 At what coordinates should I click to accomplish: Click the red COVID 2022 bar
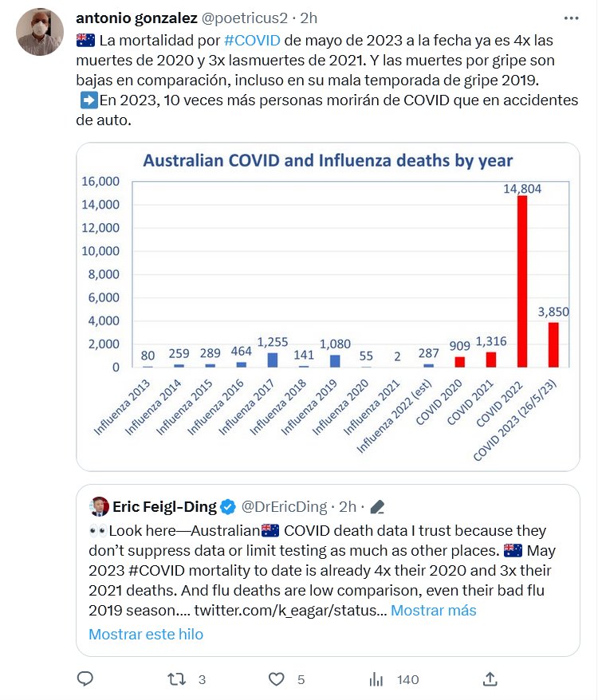coord(522,281)
